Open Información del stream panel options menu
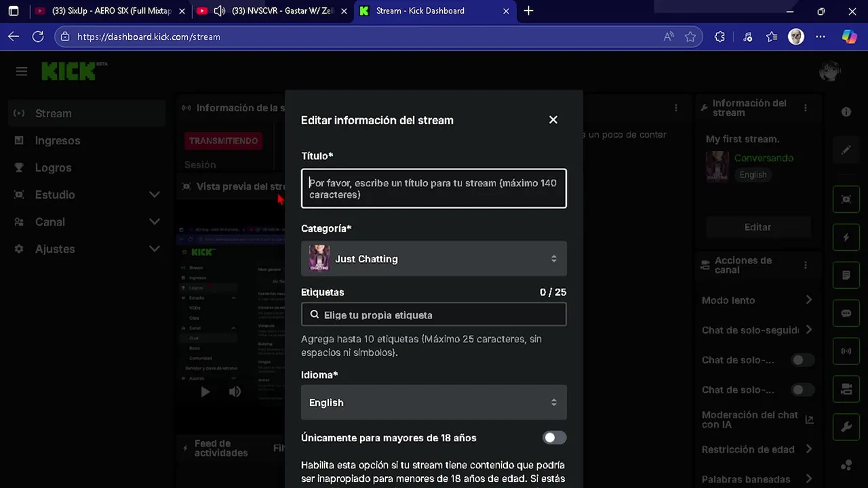Viewport: 868px width, 488px height. click(806, 108)
